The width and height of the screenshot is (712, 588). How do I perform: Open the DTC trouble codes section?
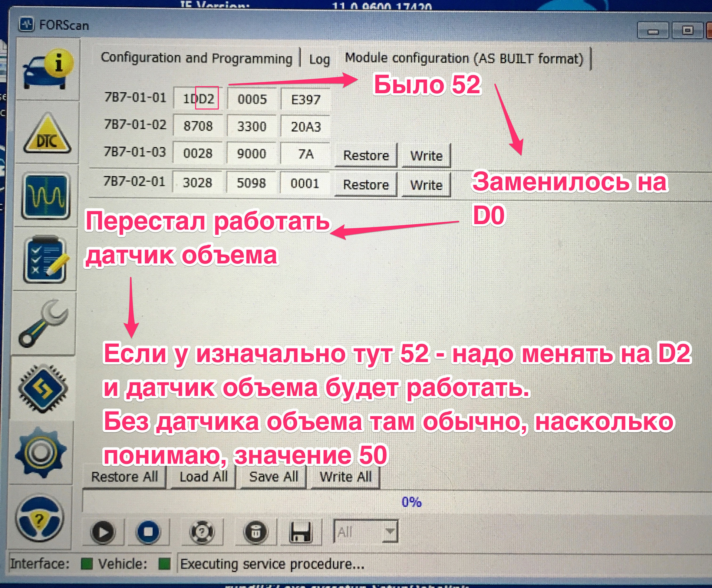click(x=47, y=134)
